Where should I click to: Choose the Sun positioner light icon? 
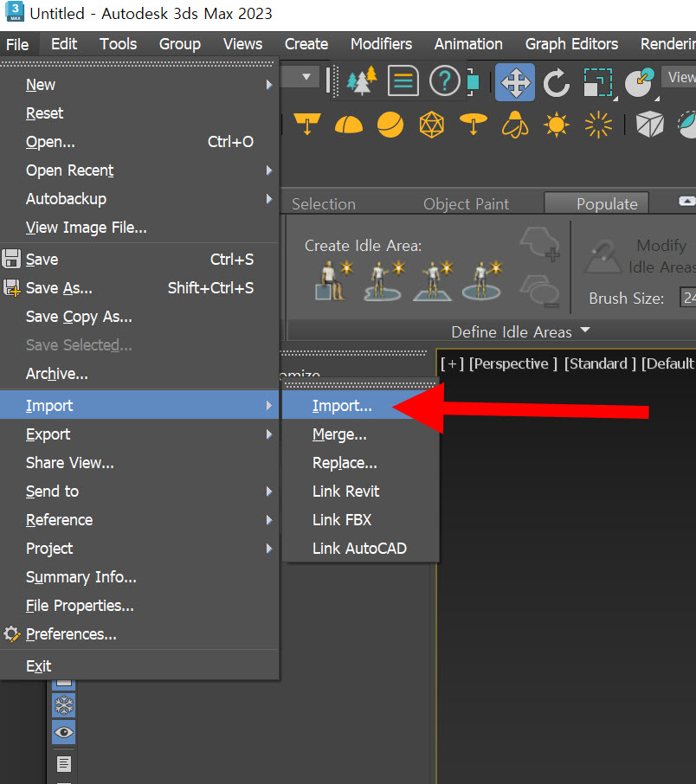click(557, 125)
